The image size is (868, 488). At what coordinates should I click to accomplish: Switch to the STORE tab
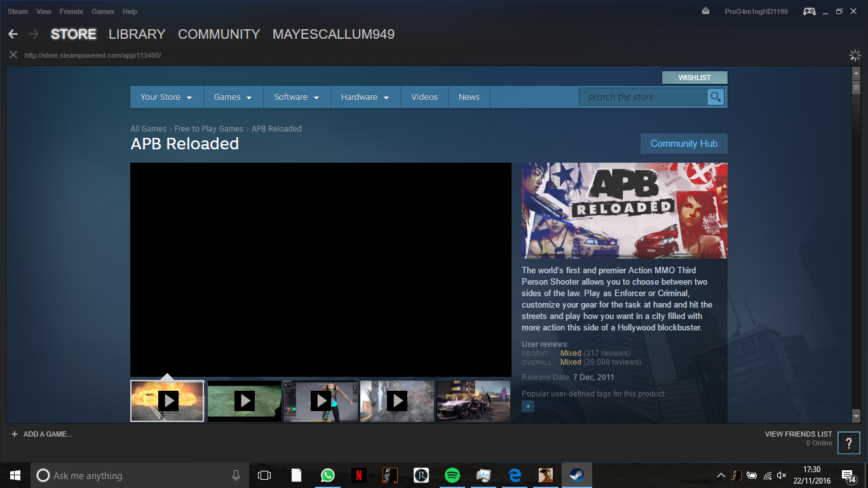(x=74, y=34)
